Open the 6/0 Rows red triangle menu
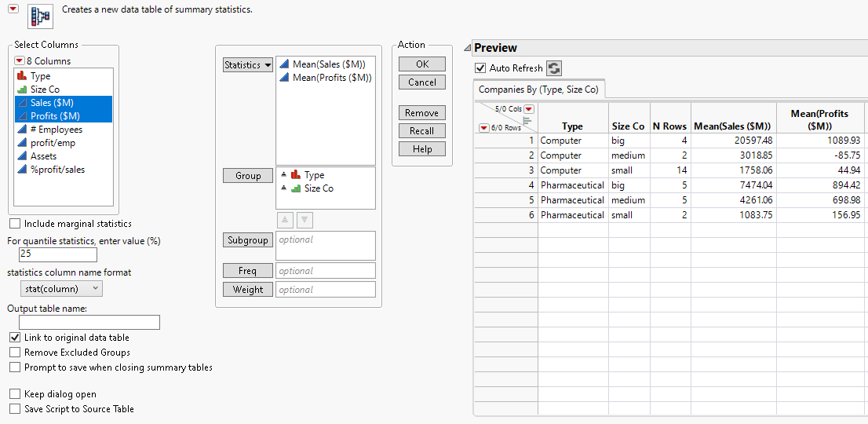 tap(483, 127)
